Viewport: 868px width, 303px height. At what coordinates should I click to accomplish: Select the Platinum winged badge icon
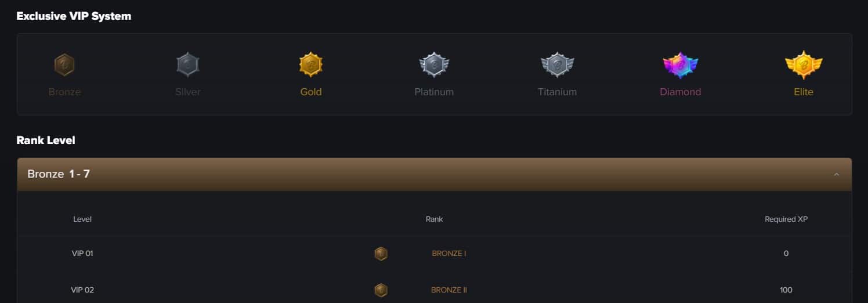[434, 64]
